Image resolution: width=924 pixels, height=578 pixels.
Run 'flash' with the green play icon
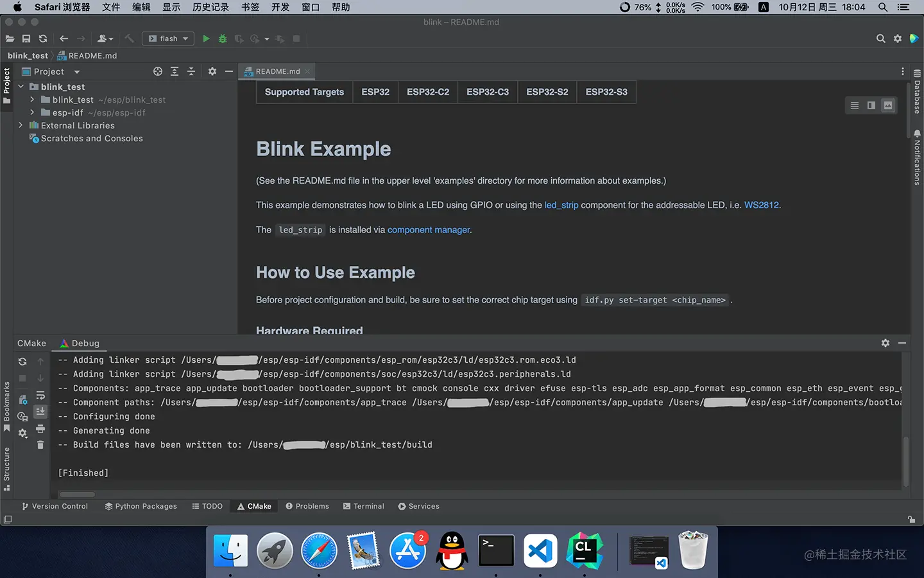(x=206, y=39)
